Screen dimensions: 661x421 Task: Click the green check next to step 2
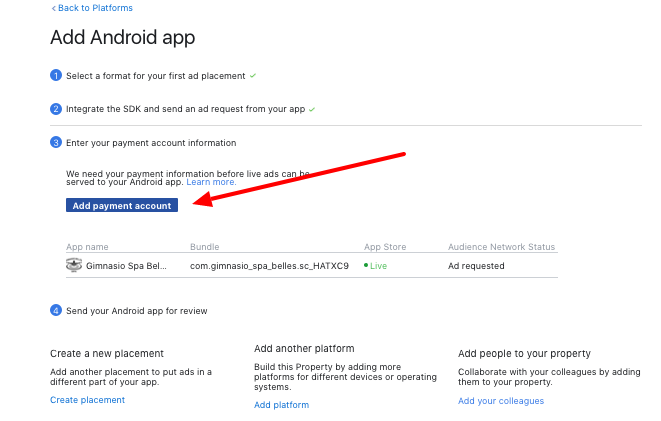(x=312, y=109)
